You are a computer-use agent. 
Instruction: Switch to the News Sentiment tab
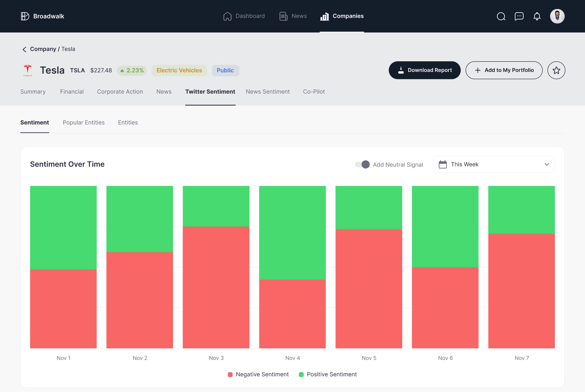[268, 92]
